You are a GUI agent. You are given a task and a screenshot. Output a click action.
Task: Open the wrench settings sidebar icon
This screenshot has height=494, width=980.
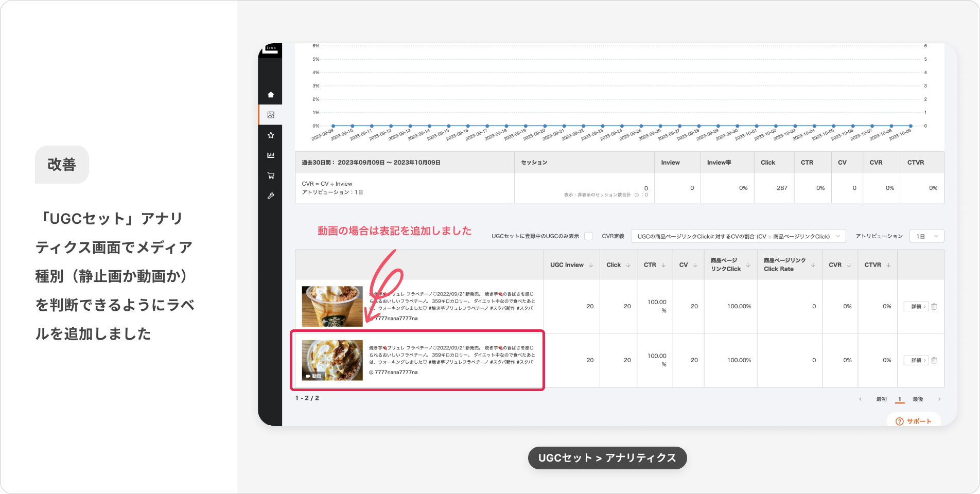[271, 196]
